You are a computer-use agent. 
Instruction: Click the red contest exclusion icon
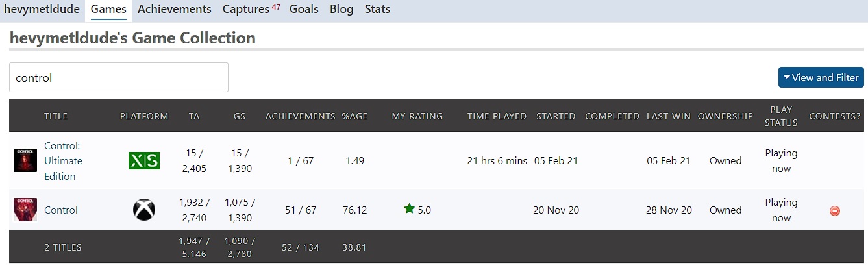coord(835,210)
